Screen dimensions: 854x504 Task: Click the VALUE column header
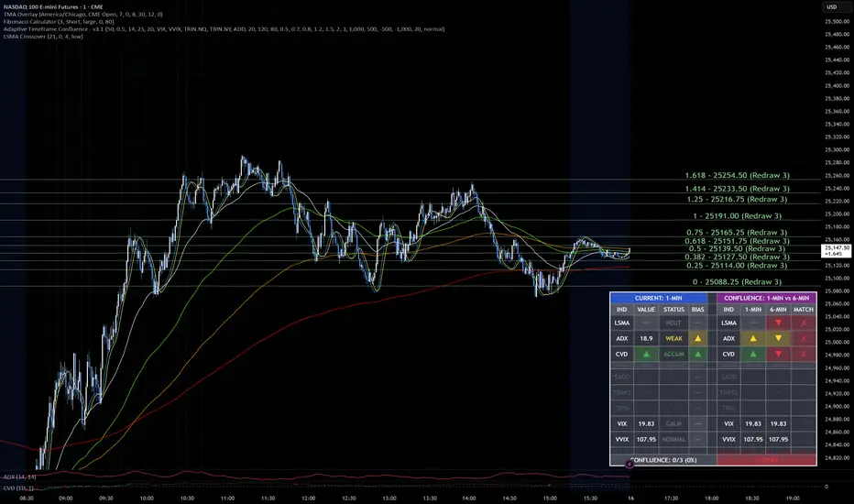click(646, 310)
